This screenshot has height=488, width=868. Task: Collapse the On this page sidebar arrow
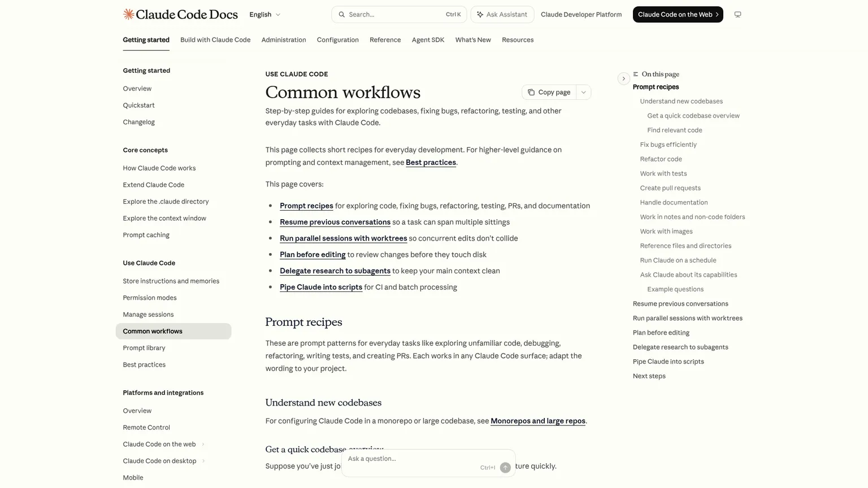tap(623, 79)
